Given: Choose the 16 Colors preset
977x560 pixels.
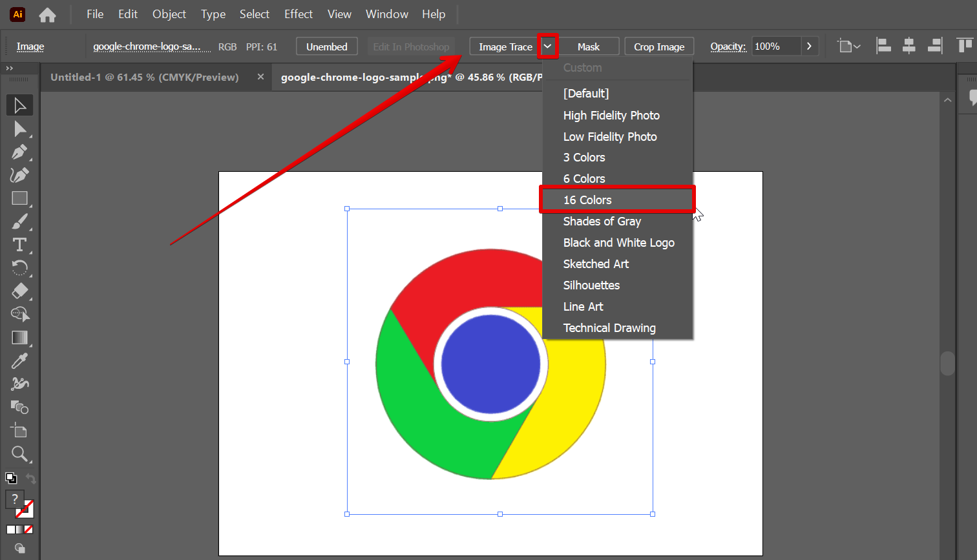Looking at the screenshot, I should pos(587,200).
